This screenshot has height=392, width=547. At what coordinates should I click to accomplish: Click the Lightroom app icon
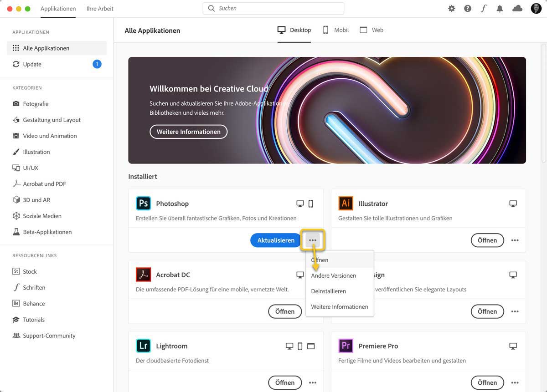tap(143, 346)
